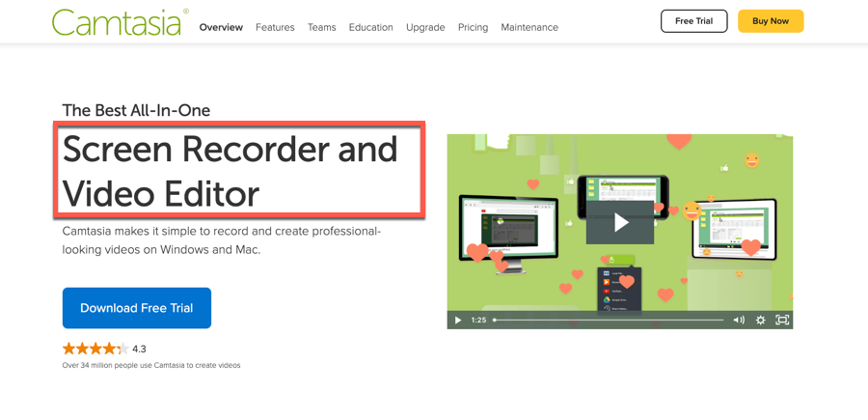
Task: Click the video progress bar
Action: [x=608, y=320]
